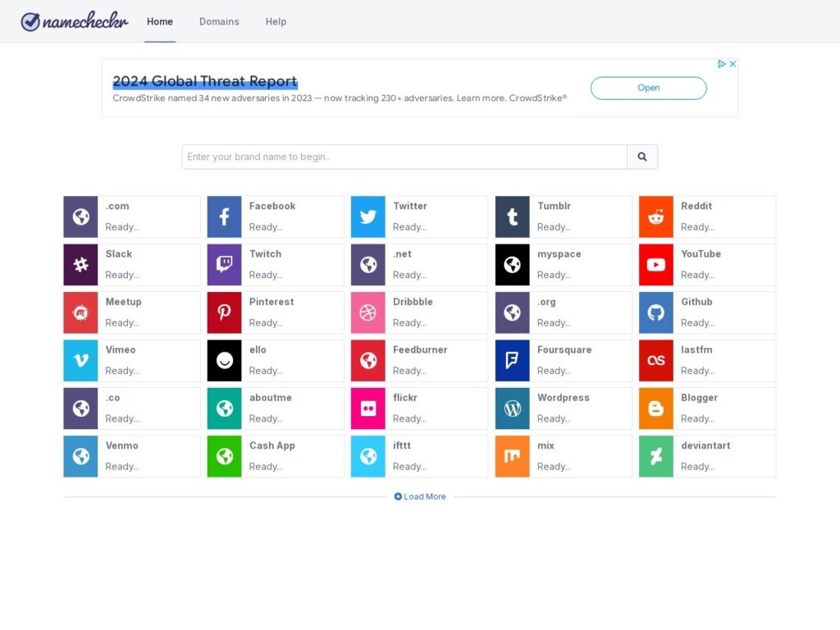
Task: Click the .co globe icon
Action: [x=80, y=409]
